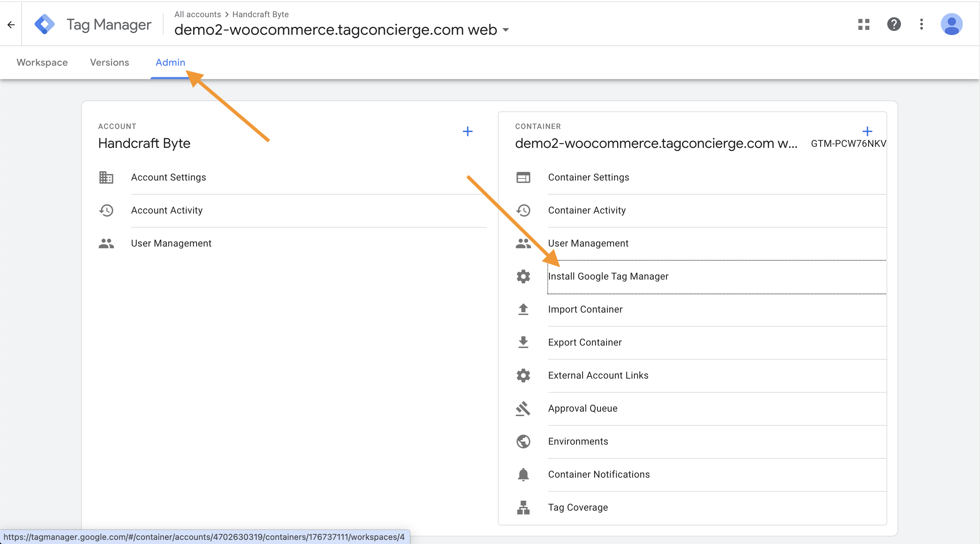This screenshot has height=544, width=980.
Task: Click the plus icon to create account
Action: click(468, 131)
